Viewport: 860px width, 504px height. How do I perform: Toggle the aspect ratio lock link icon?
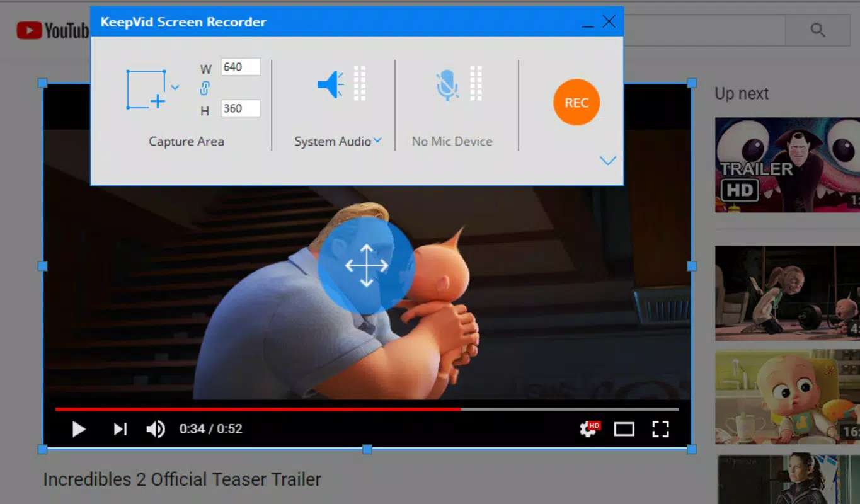click(205, 88)
